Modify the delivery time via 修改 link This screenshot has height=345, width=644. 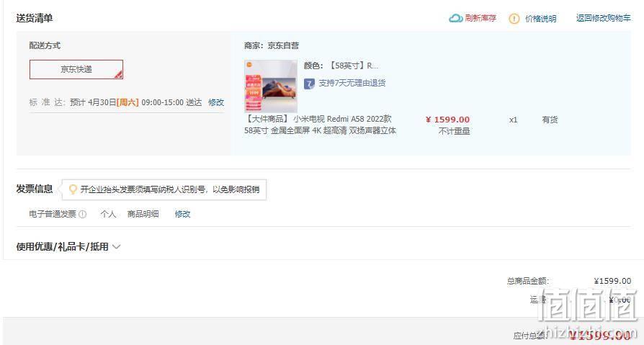216,102
